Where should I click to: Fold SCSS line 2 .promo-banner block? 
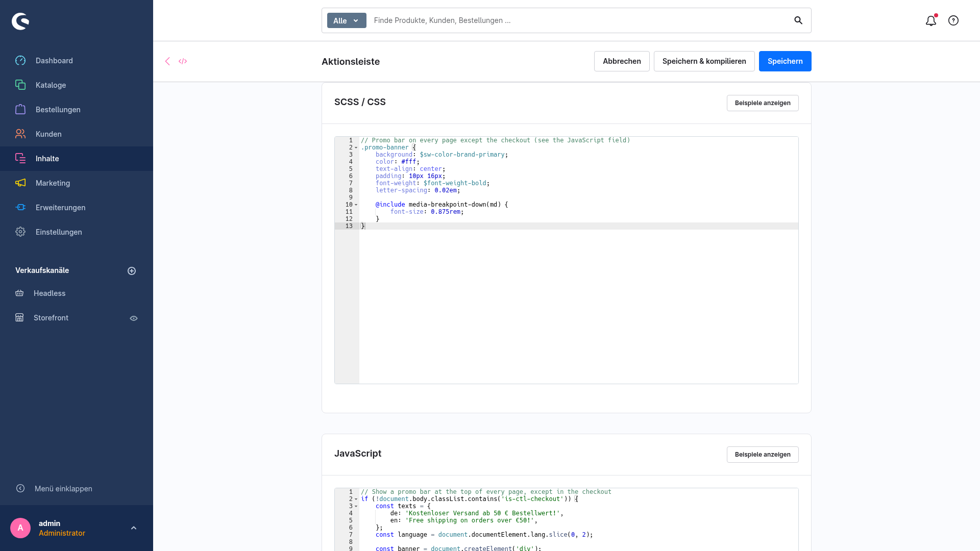pyautogui.click(x=356, y=148)
